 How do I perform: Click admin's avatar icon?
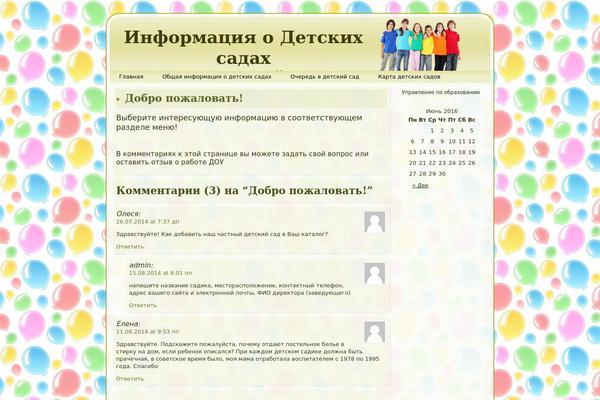tap(374, 273)
